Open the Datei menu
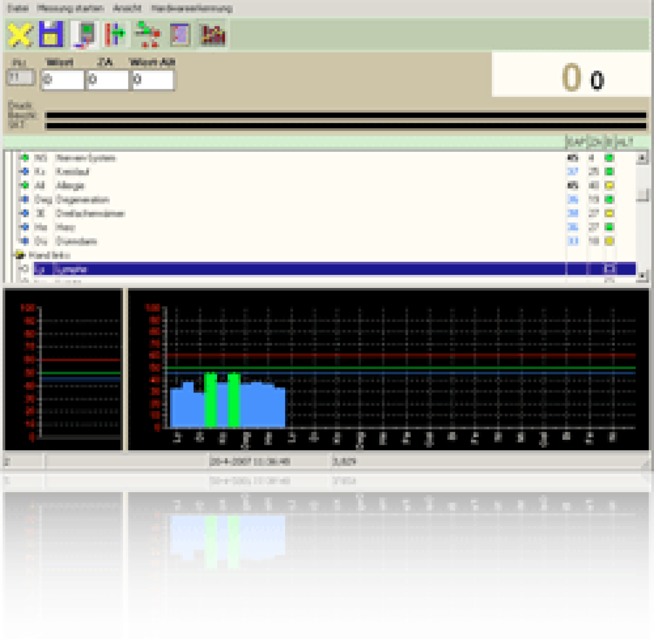 pos(19,8)
